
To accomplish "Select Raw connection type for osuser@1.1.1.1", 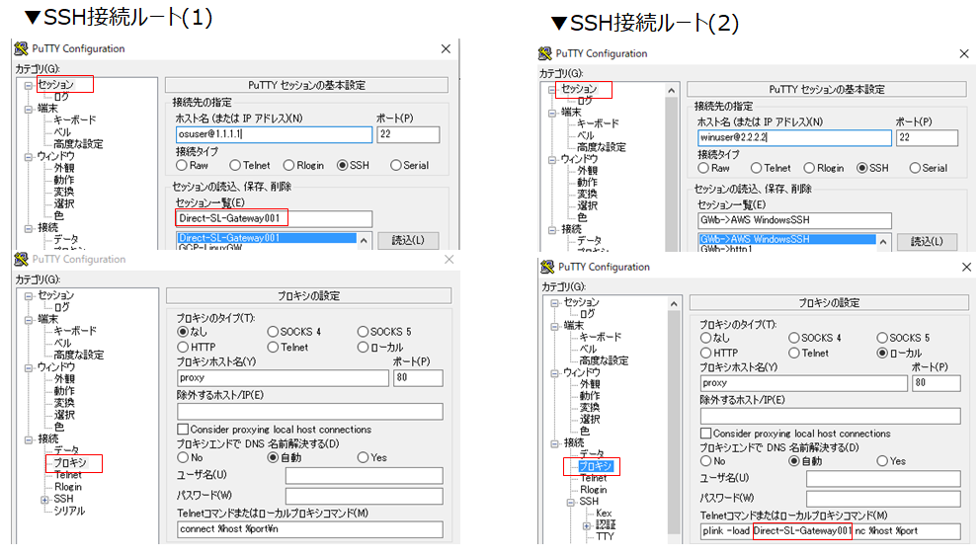I will pyautogui.click(x=181, y=165).
